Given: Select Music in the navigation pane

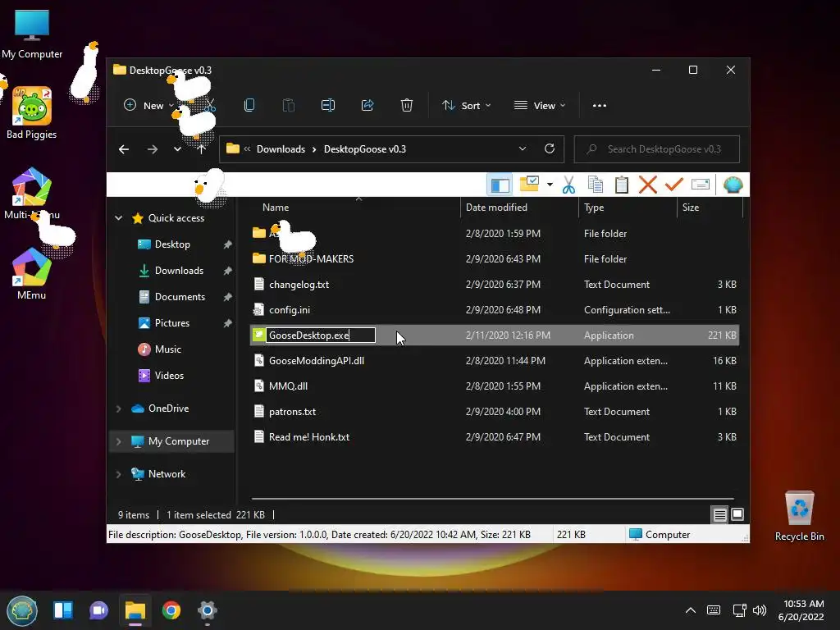Looking at the screenshot, I should coord(167,349).
